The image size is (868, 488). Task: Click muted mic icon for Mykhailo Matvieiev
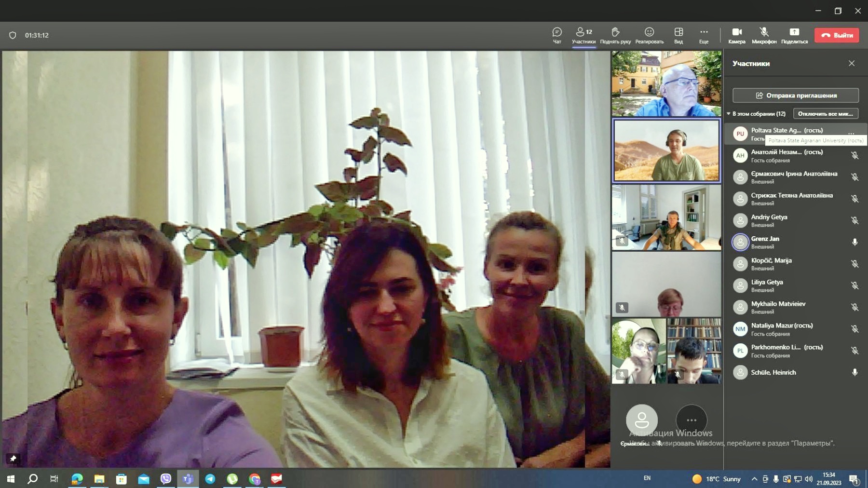tap(854, 307)
